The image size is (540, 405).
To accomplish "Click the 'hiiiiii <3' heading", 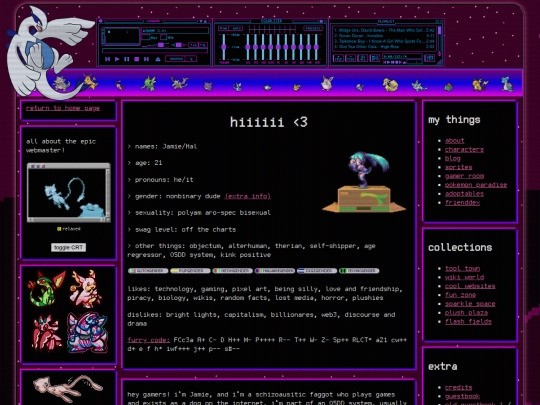I will coord(269,122).
